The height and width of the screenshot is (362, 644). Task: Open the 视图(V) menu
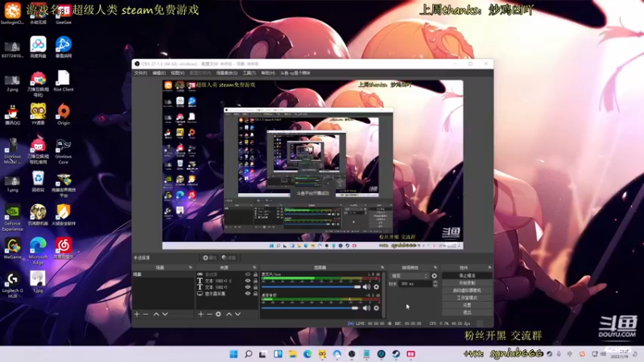click(177, 73)
